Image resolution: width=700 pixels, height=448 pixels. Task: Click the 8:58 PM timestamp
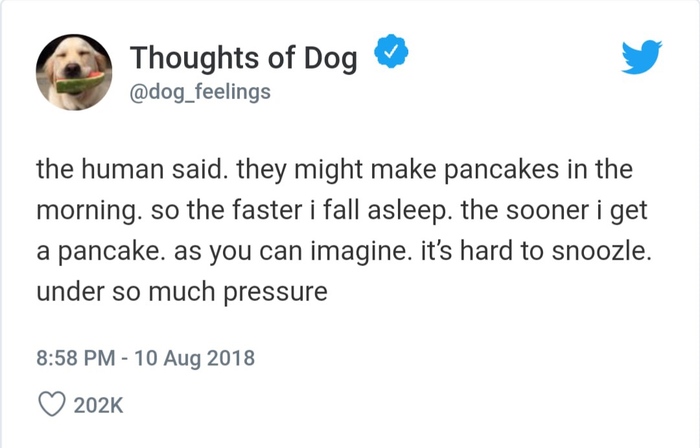coord(75,358)
